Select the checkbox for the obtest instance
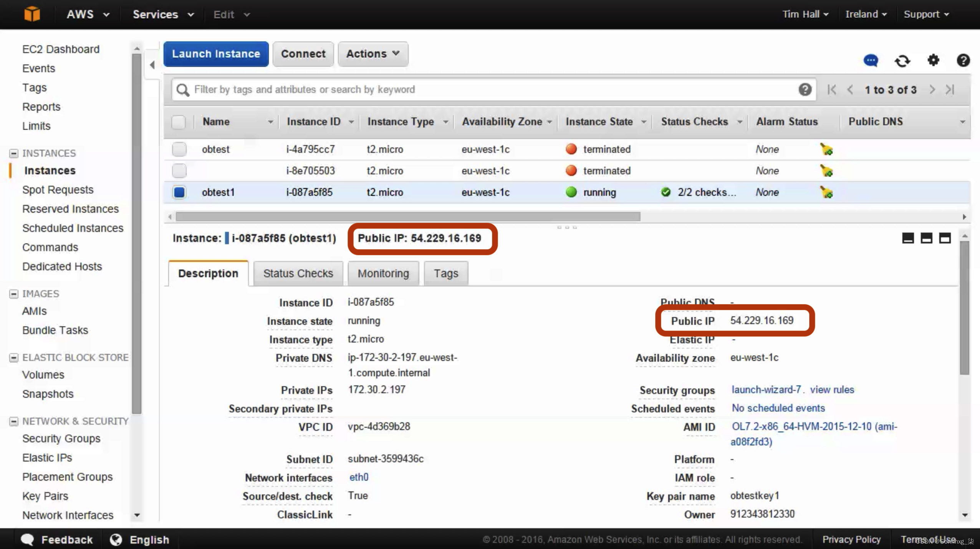 pos(179,149)
